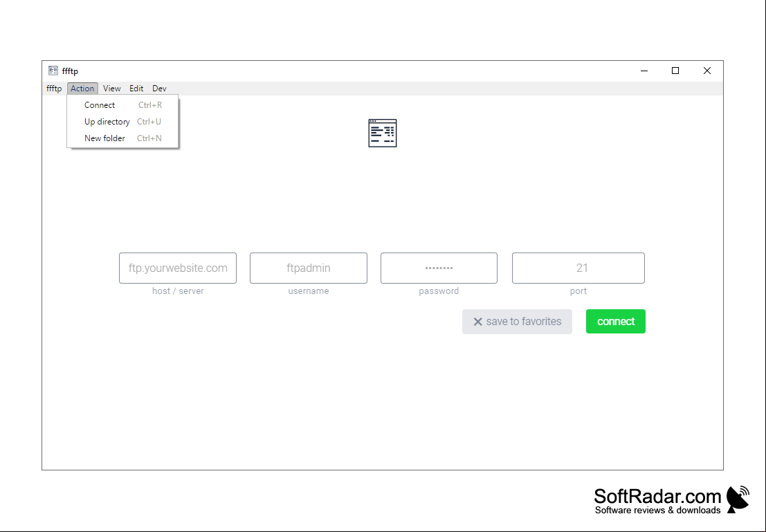The image size is (766, 532).
Task: Open the View menu
Action: [x=111, y=89]
